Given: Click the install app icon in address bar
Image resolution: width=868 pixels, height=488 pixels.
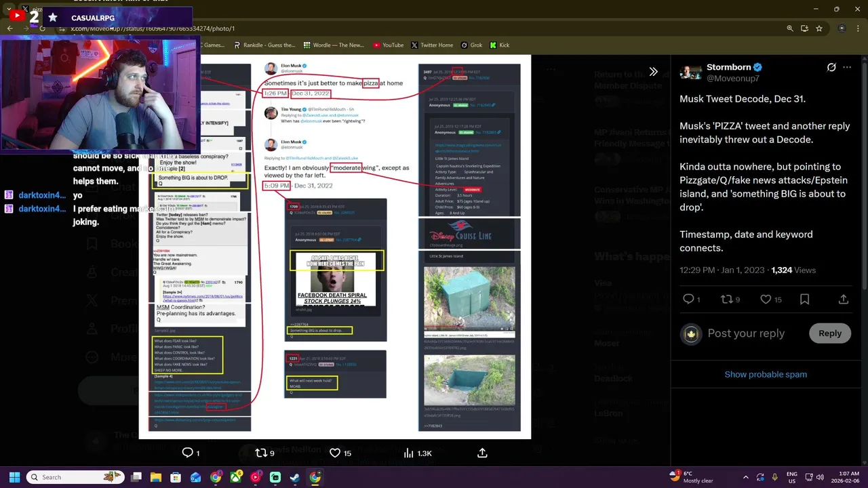Looking at the screenshot, I should pyautogui.click(x=804, y=28).
